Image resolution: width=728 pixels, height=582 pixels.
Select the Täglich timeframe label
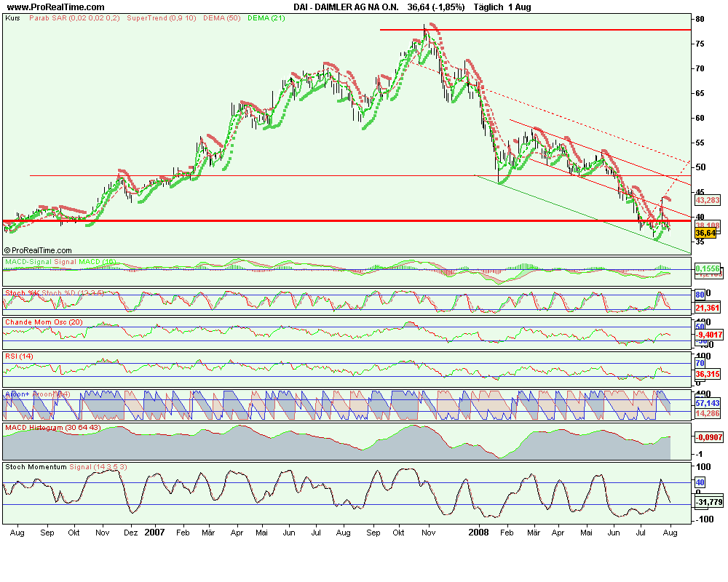tap(488, 7)
